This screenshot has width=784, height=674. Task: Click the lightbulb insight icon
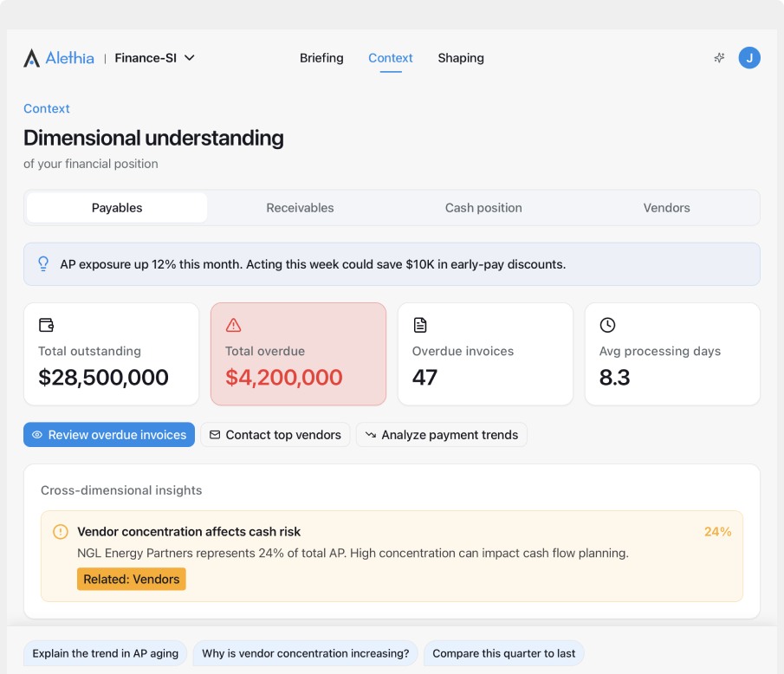click(43, 264)
